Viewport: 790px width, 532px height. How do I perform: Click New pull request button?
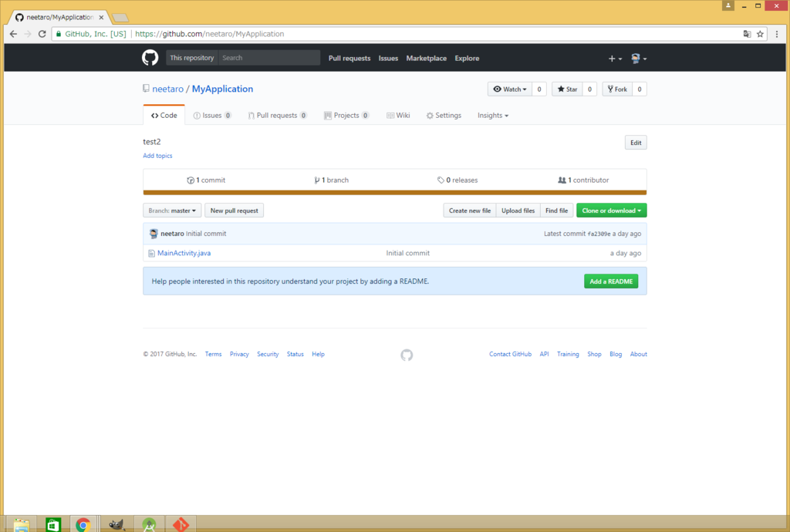coord(234,210)
